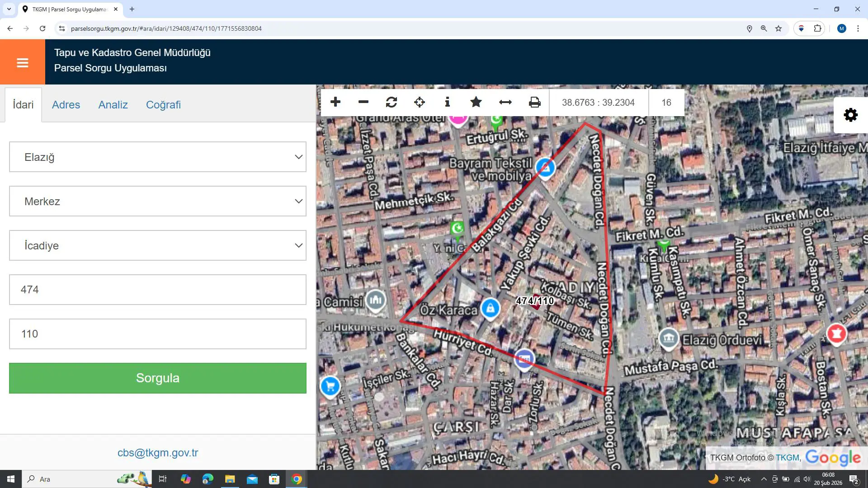This screenshot has width=868, height=488.
Task: Switch to the Adres tab
Action: pyautogui.click(x=66, y=105)
